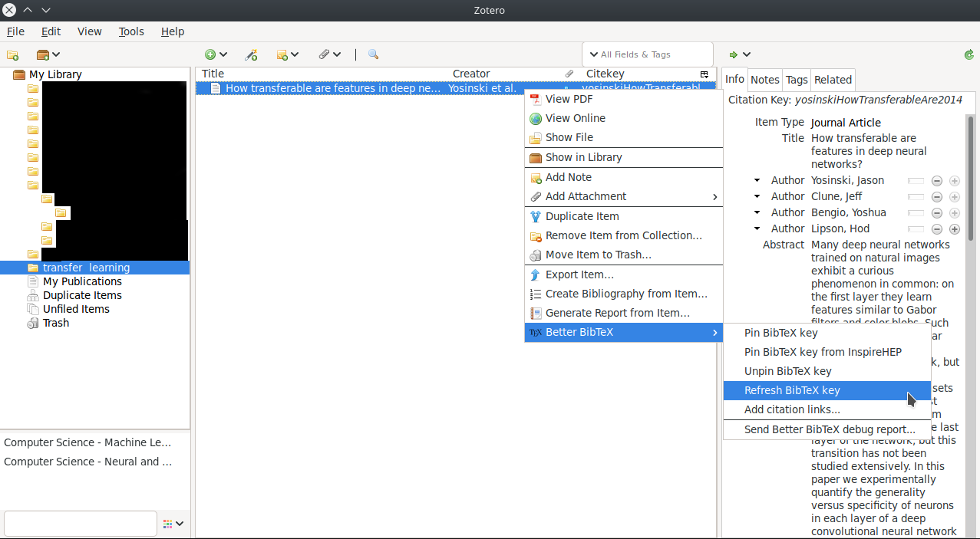980x539 pixels.
Task: Open the Edit menu
Action: click(x=51, y=31)
